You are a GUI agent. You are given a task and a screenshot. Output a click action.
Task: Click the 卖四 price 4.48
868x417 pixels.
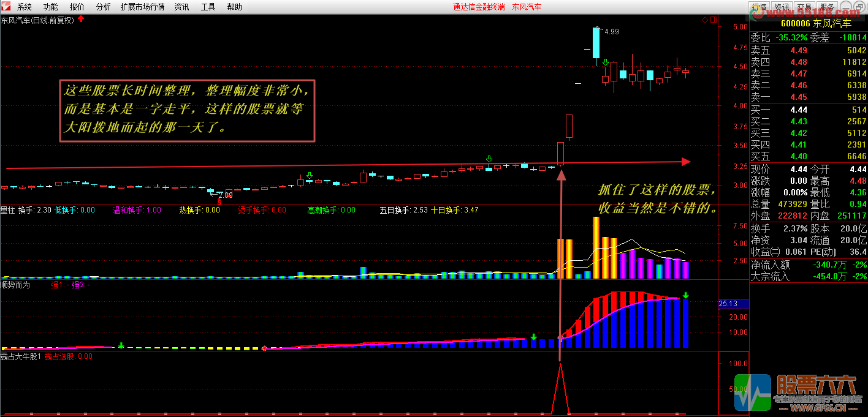point(799,62)
